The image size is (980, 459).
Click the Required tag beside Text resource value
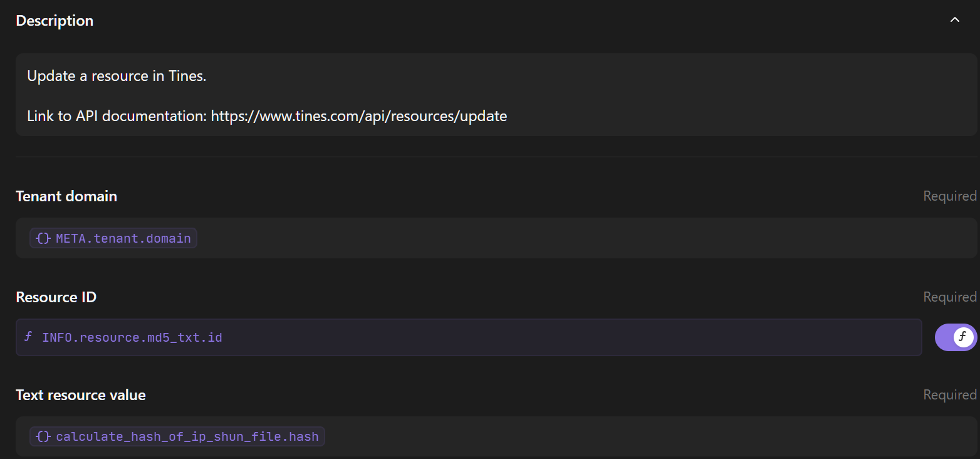tap(949, 395)
